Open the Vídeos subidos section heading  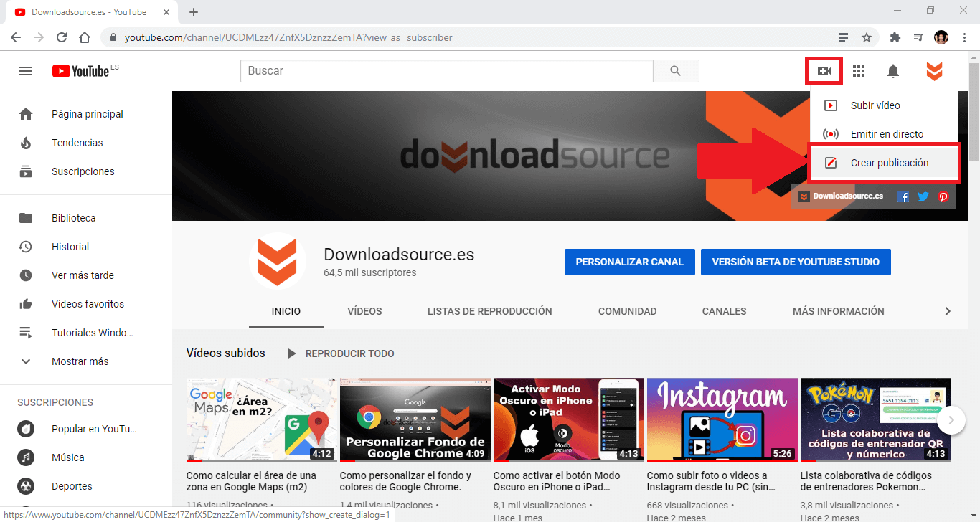pyautogui.click(x=226, y=353)
